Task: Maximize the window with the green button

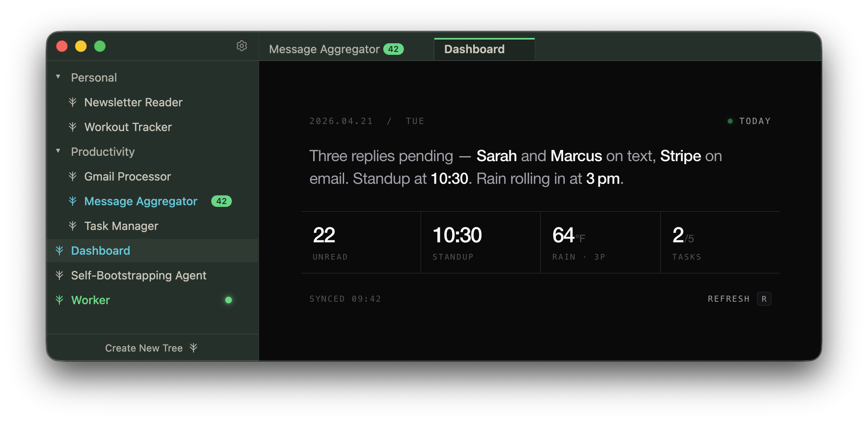Action: pos(100,46)
